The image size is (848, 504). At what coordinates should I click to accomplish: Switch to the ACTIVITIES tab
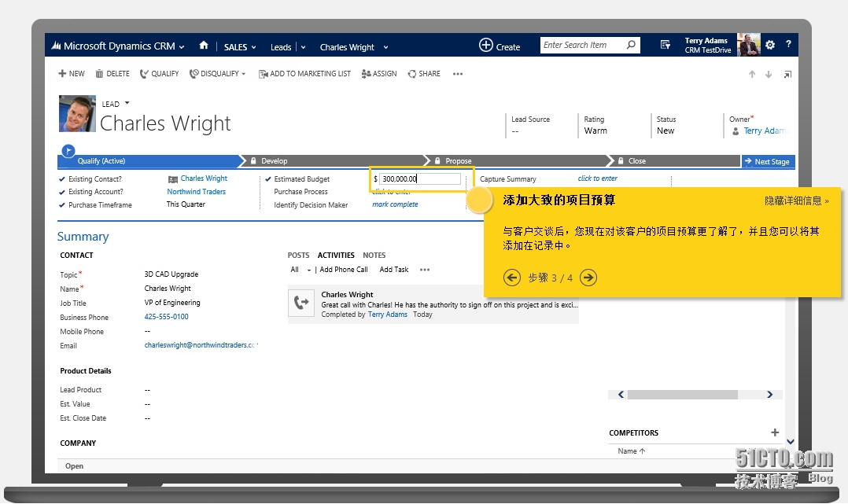click(336, 256)
